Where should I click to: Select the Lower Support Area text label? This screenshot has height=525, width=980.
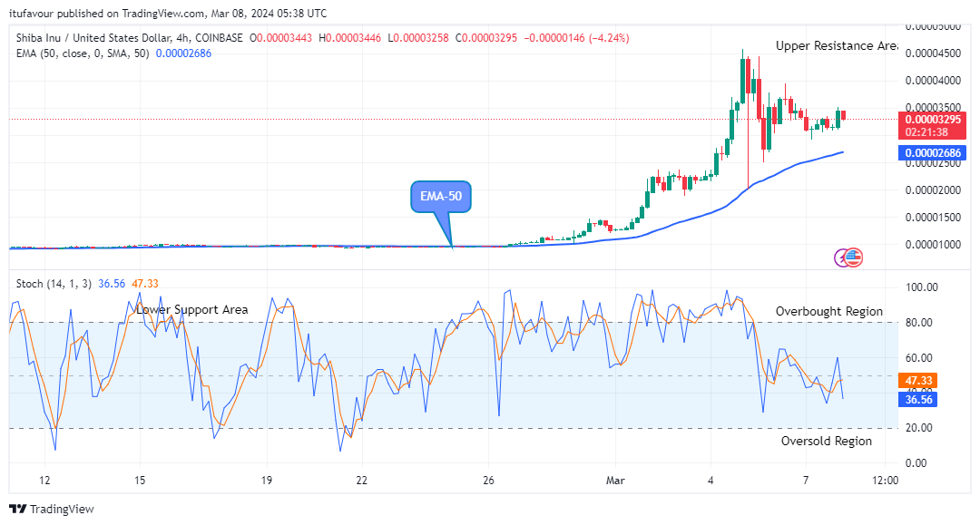191,309
